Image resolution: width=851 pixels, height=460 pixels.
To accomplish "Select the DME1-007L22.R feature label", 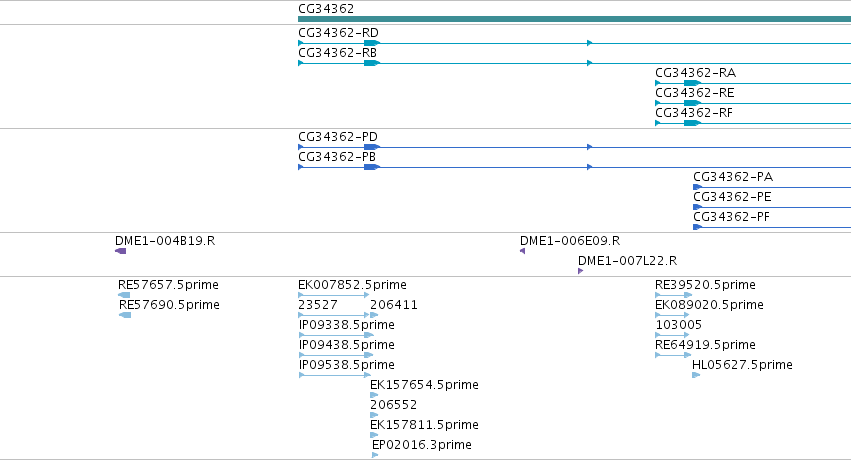I will pyautogui.click(x=627, y=261).
